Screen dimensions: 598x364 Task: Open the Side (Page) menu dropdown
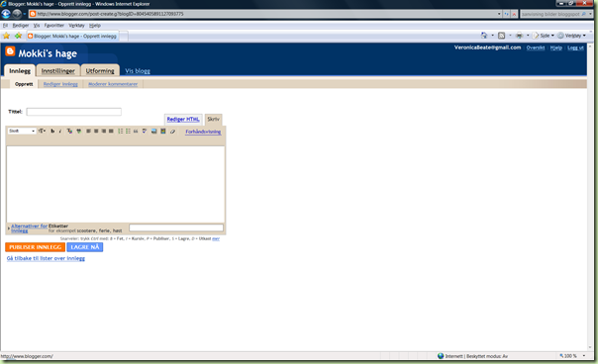click(544, 36)
